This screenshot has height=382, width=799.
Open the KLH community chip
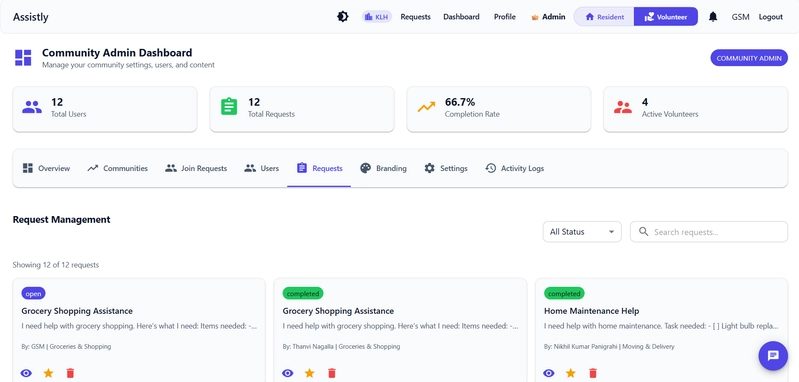coord(377,17)
